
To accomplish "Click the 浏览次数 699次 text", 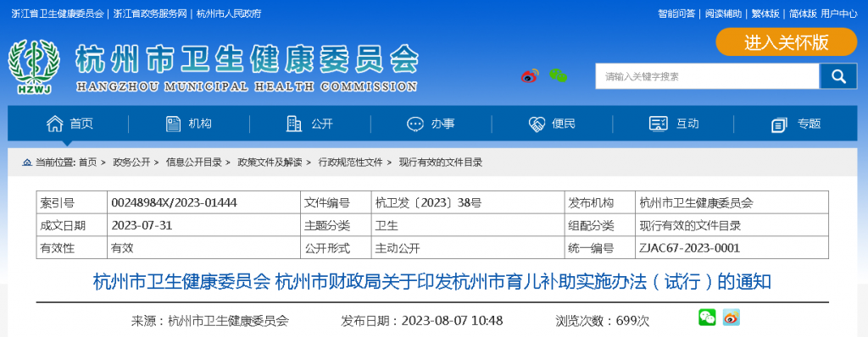I will [603, 320].
